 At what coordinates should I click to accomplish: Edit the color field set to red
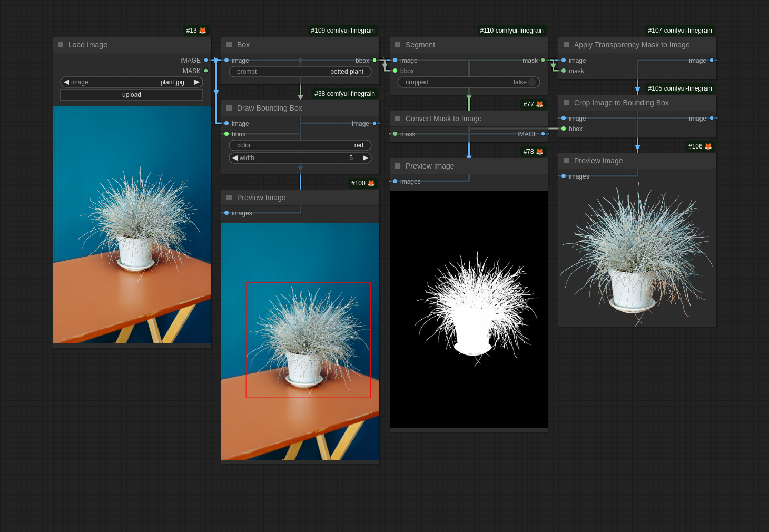point(300,145)
